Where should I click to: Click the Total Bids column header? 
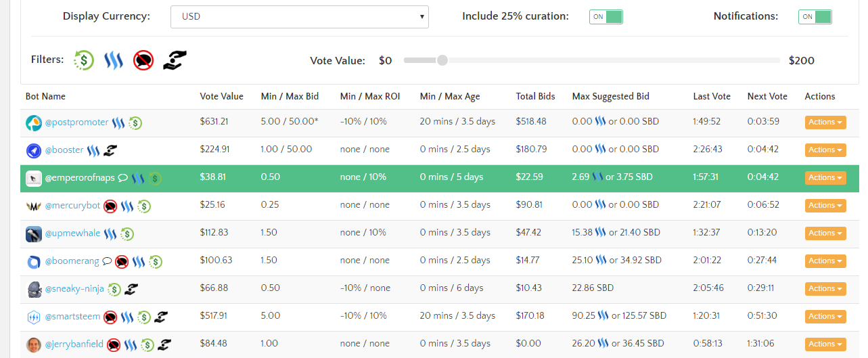tap(535, 97)
